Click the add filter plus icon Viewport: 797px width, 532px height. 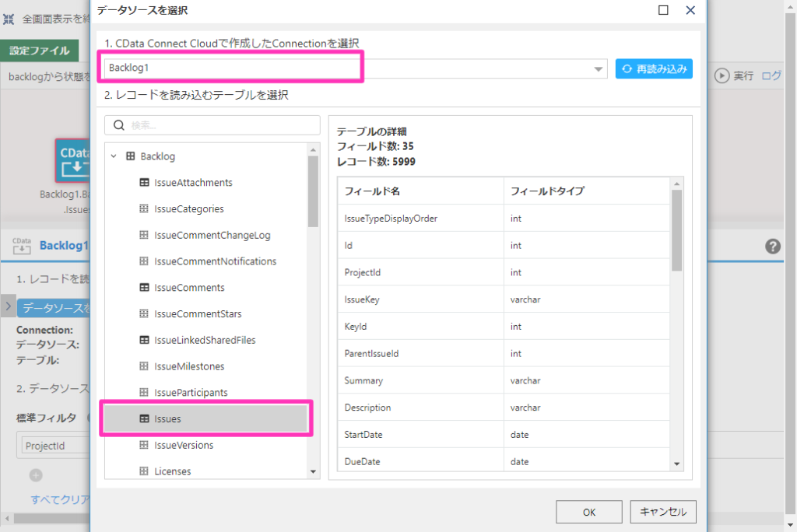[36, 475]
